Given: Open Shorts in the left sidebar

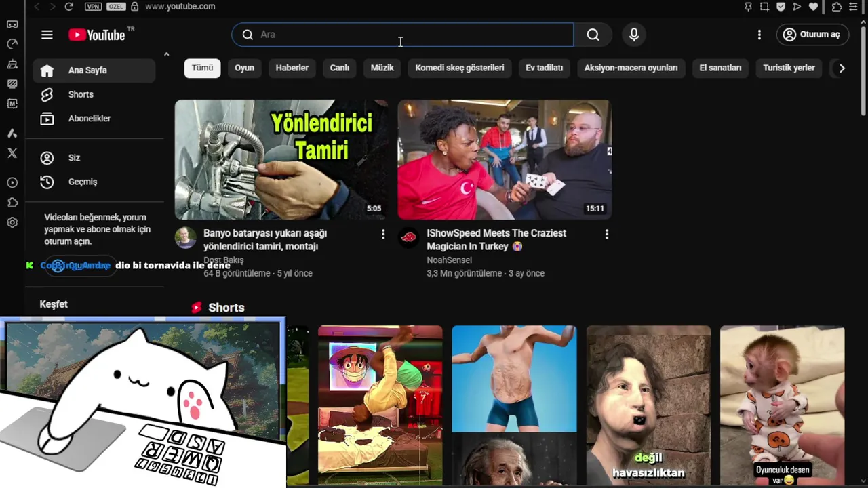Looking at the screenshot, I should tap(94, 95).
